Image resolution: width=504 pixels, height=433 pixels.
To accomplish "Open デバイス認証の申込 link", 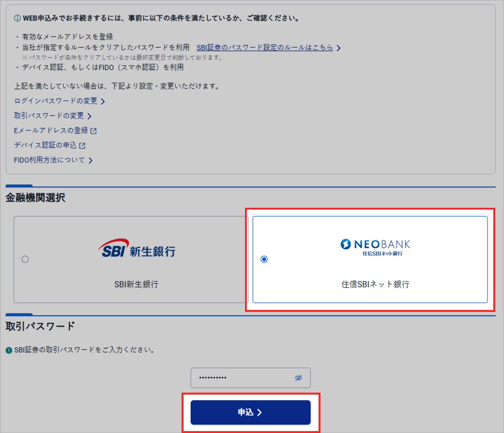I will pyautogui.click(x=46, y=145).
